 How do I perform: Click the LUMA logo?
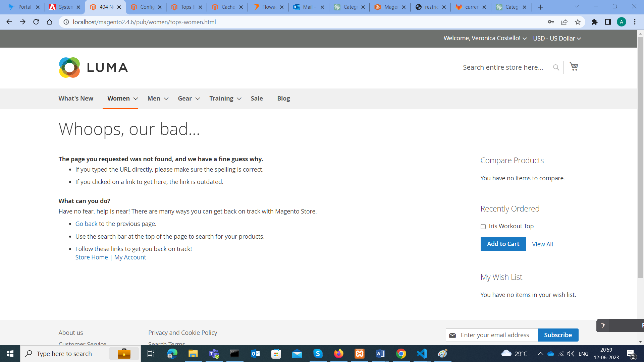pos(93,67)
